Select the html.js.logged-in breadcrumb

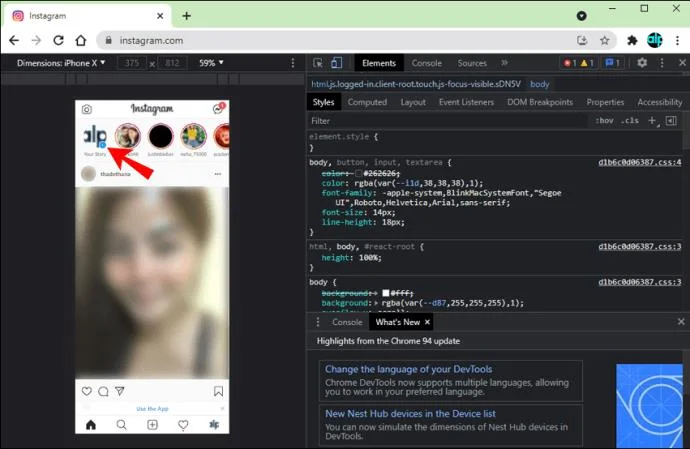tap(416, 84)
